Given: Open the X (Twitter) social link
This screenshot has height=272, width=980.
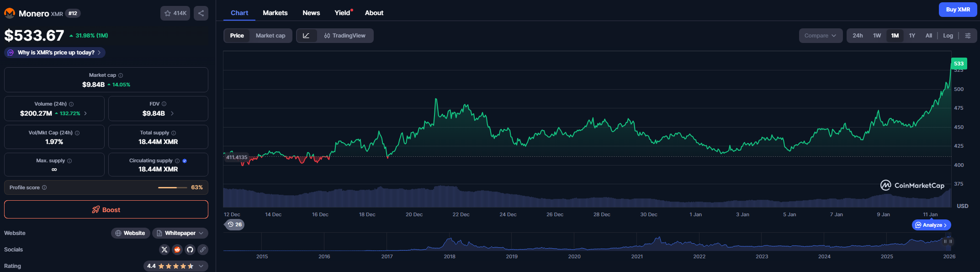Looking at the screenshot, I should [x=164, y=250].
